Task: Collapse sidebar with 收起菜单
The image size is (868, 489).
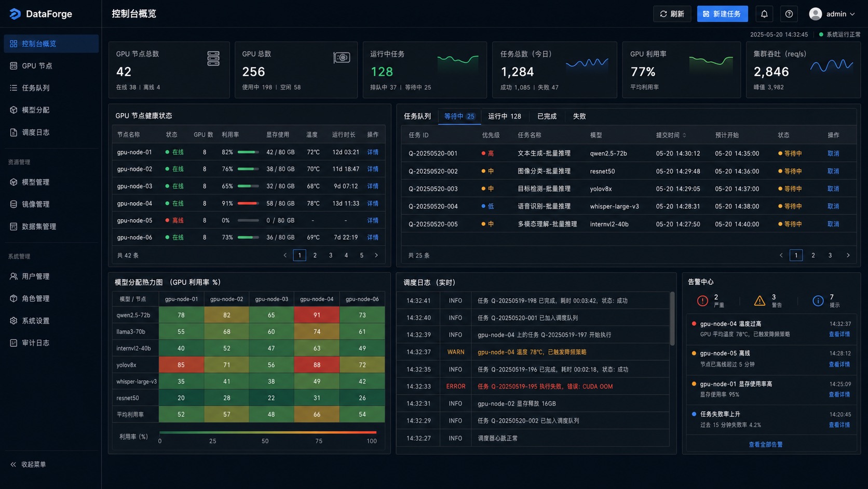Action: click(x=29, y=464)
